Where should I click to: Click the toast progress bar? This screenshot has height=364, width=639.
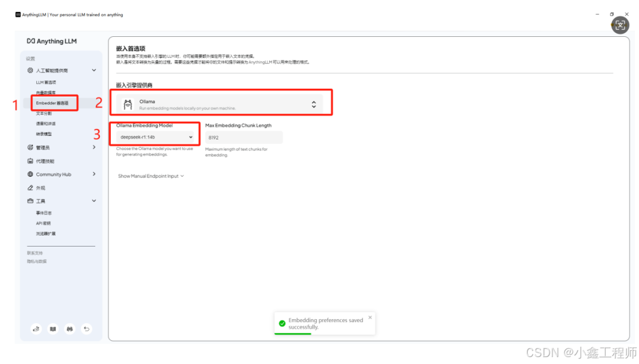[x=293, y=334]
